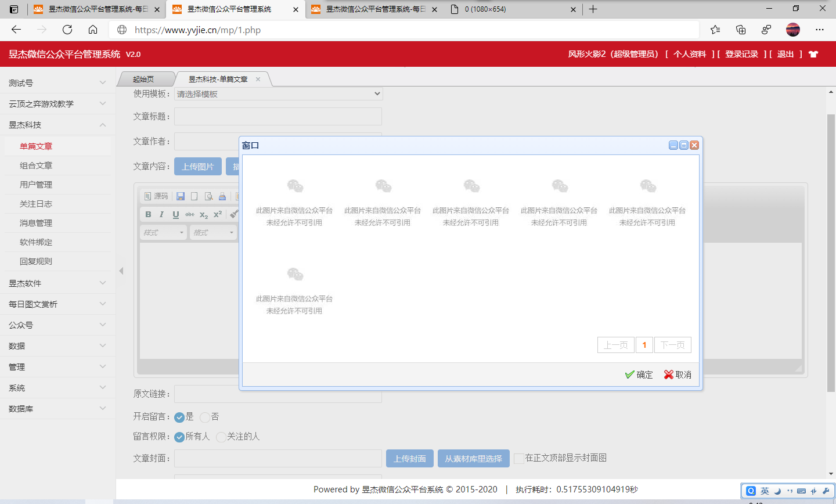836x504 pixels.
Task: Open the browser Collections icon
Action: coord(741,30)
